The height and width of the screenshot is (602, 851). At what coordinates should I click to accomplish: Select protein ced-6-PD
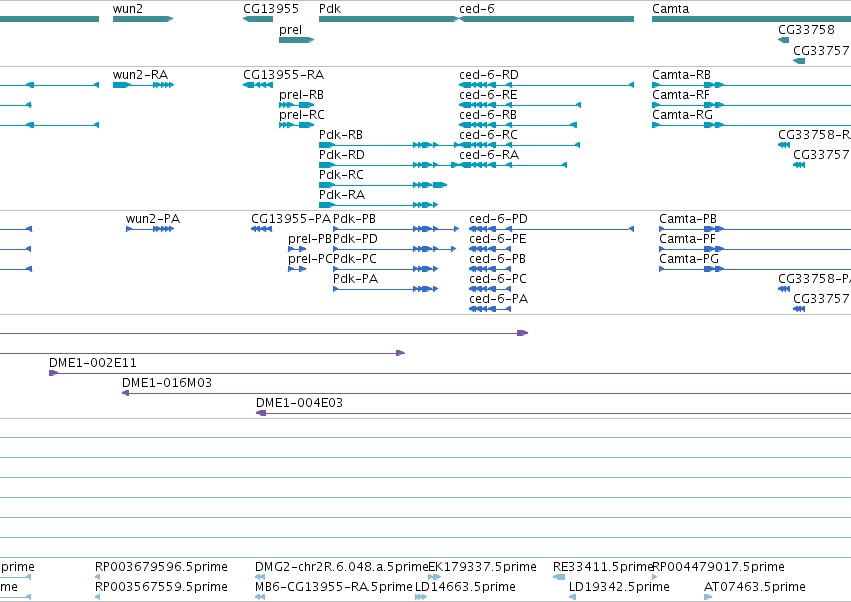pyautogui.click(x=498, y=219)
